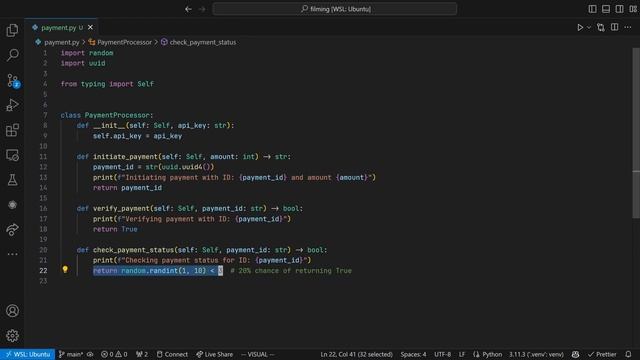
Task: Open the Remote Explorer view
Action: click(x=12, y=155)
